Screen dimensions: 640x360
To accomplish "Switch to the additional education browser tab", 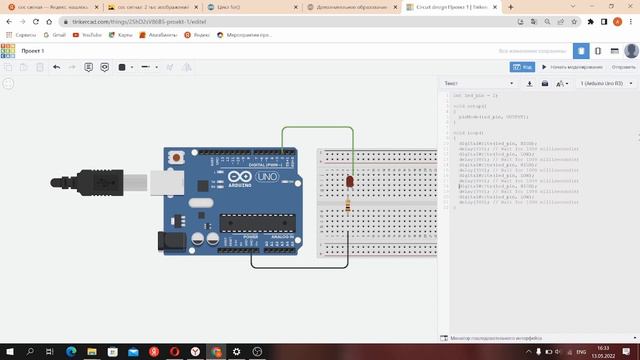I will [x=352, y=7].
